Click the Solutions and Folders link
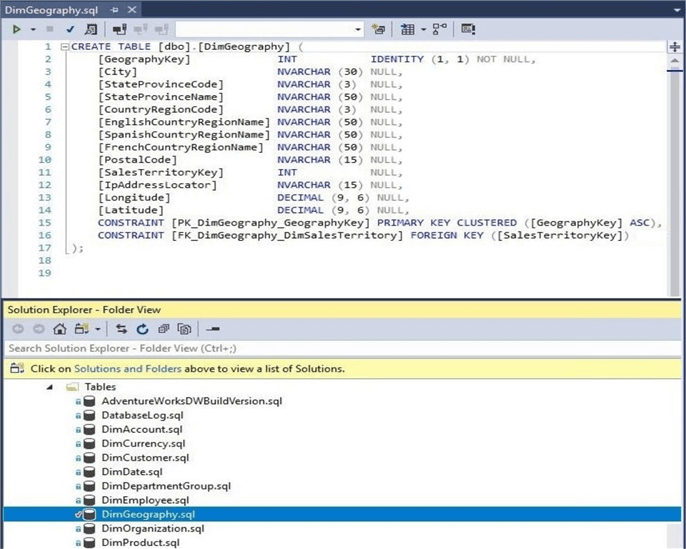Image resolution: width=686 pixels, height=549 pixels. coord(128,368)
